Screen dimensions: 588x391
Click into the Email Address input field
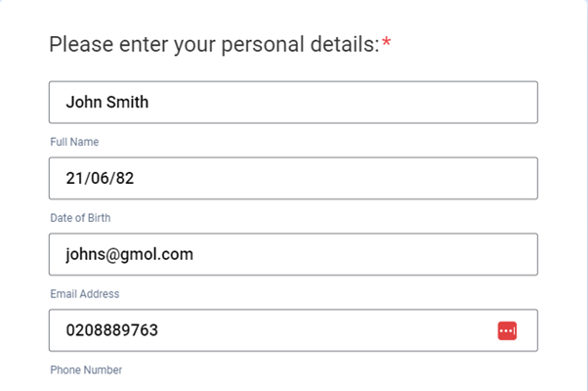293,254
